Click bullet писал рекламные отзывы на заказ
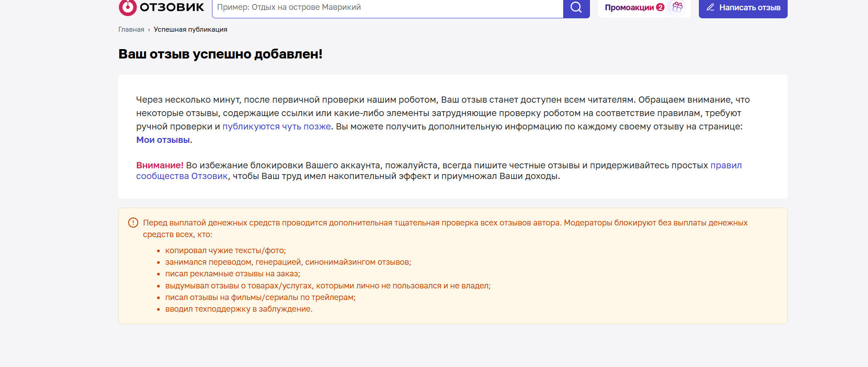This screenshot has height=367, width=868. point(233,274)
